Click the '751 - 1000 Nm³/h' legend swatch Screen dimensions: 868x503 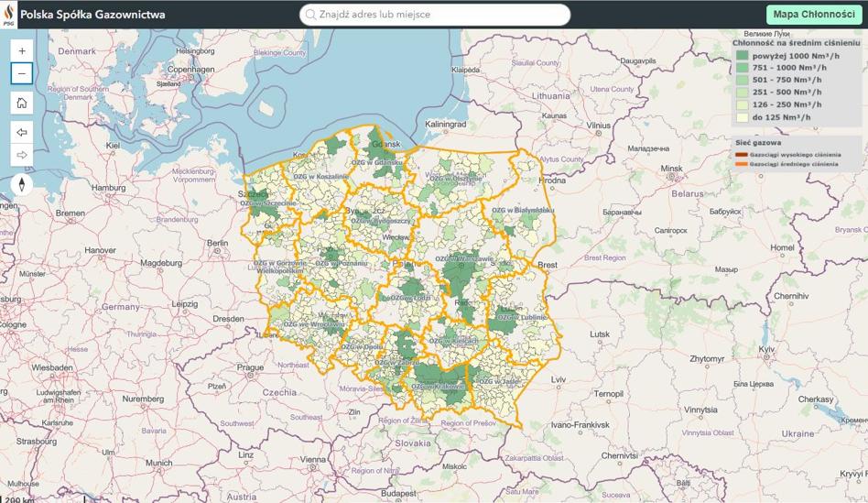pos(742,68)
